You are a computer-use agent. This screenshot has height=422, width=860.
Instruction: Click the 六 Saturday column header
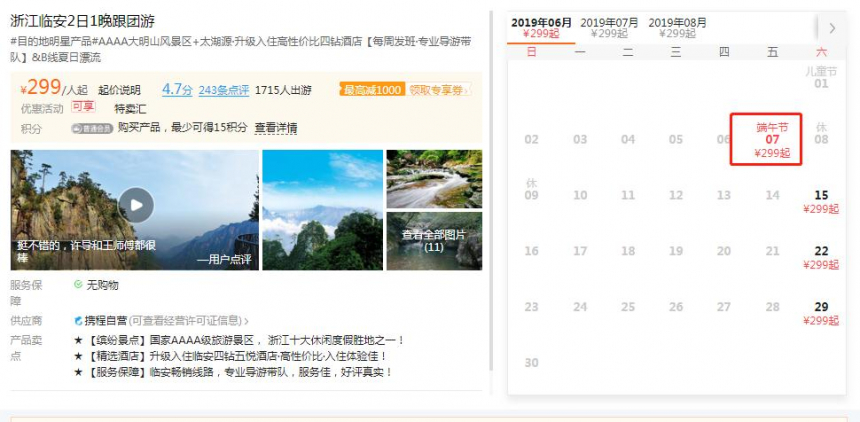click(821, 53)
